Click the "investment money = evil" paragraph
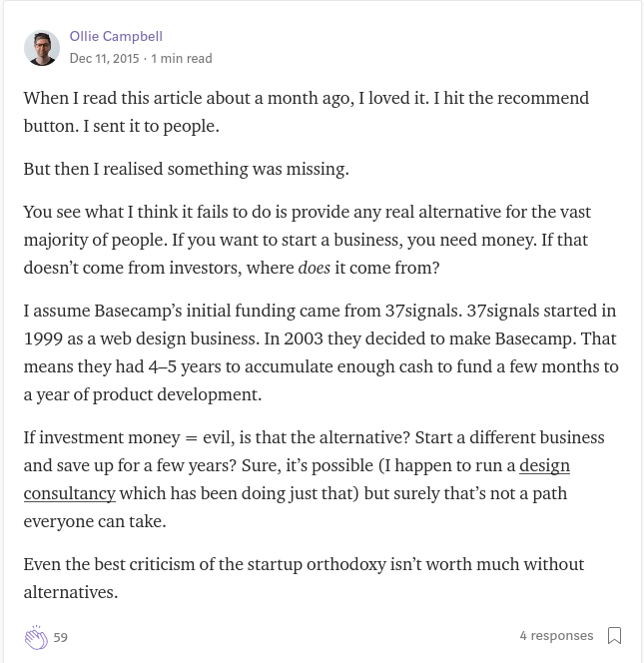The width and height of the screenshot is (644, 663). [x=314, y=479]
